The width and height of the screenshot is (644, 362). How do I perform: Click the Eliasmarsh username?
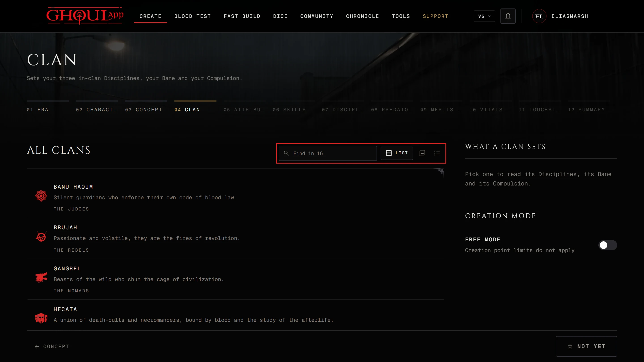tap(570, 16)
